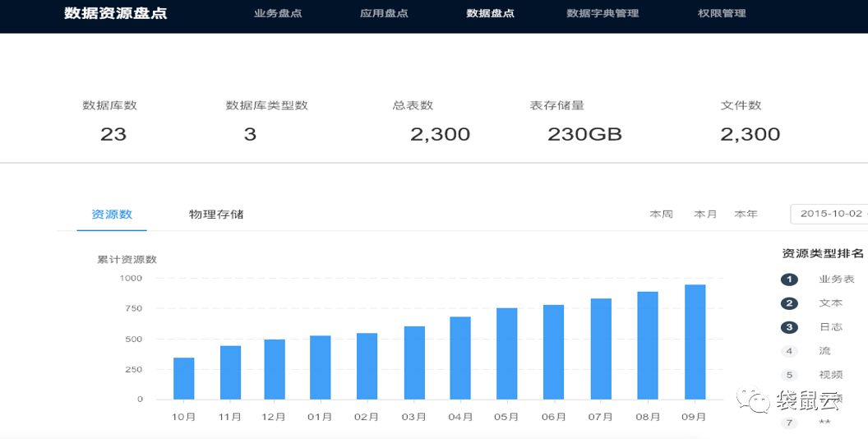The height and width of the screenshot is (439, 868).
Task: Click the 数据库类型数 label
Action: pyautogui.click(x=267, y=105)
